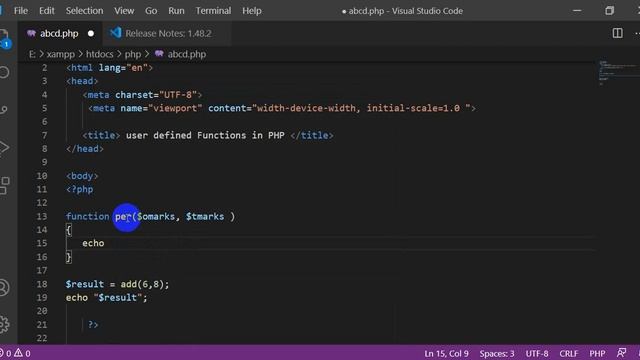Click the title text on line 7
The height and width of the screenshot is (360, 640).
205,136
